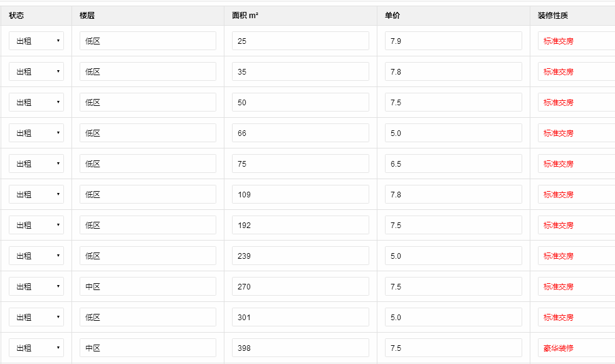The height and width of the screenshot is (364, 615).
Task: Focus the area field with value 270
Action: click(x=300, y=286)
